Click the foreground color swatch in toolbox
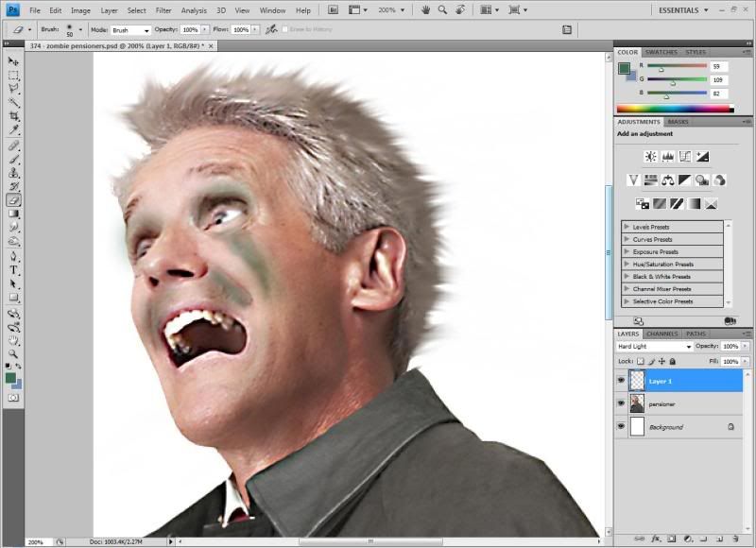Image resolution: width=756 pixels, height=548 pixels. [10, 377]
